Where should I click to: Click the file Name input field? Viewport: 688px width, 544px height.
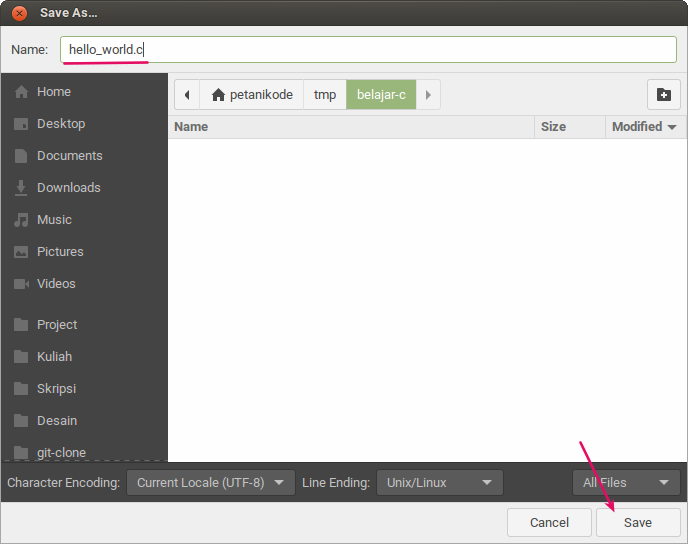[x=368, y=50]
